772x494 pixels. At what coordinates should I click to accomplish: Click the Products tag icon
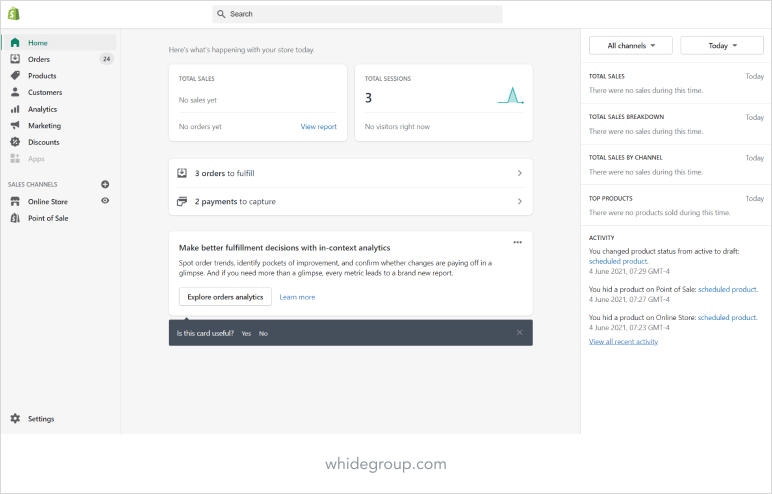[15, 75]
